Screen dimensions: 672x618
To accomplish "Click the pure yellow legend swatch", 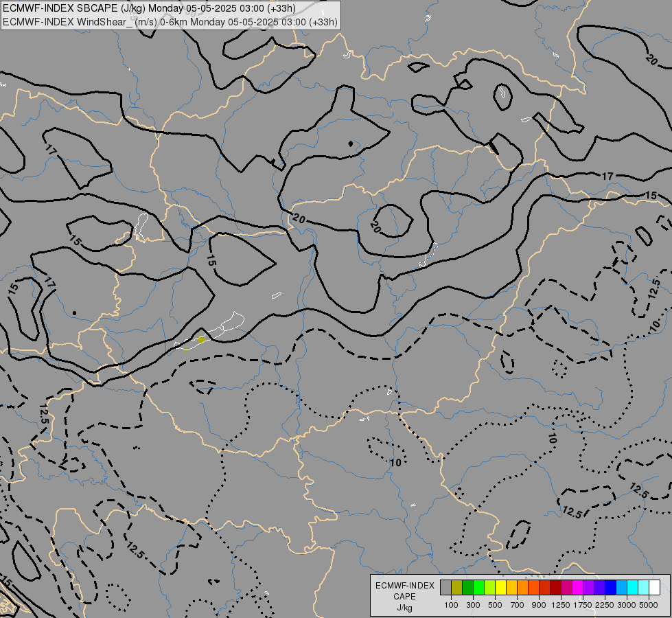I will [500, 588].
